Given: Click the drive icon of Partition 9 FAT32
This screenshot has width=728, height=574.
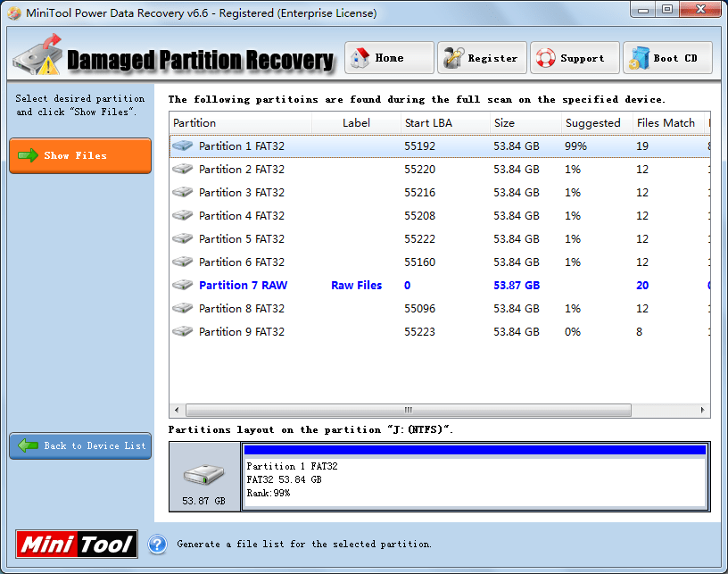Looking at the screenshot, I should pos(183,331).
